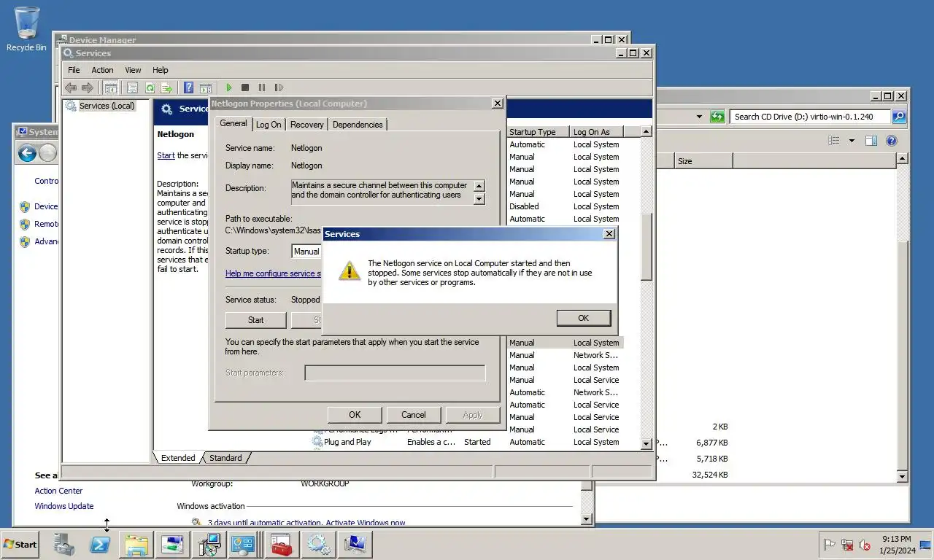934x560 pixels.
Task: Toggle the preview pane icon in Explorer
Action: point(871,141)
